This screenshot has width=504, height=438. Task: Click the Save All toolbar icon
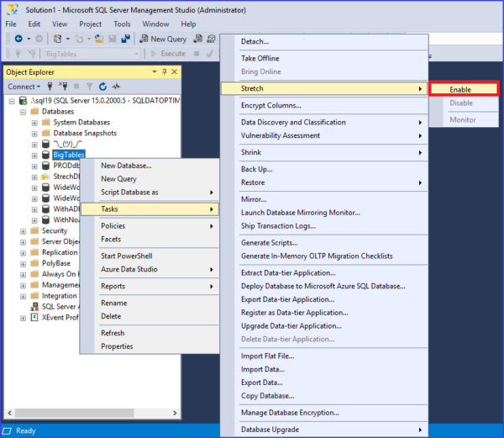126,39
